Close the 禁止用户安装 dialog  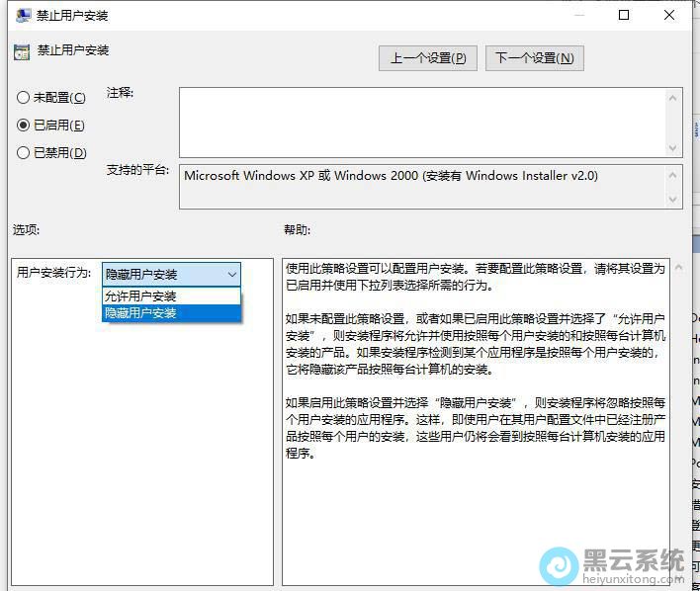click(x=670, y=16)
